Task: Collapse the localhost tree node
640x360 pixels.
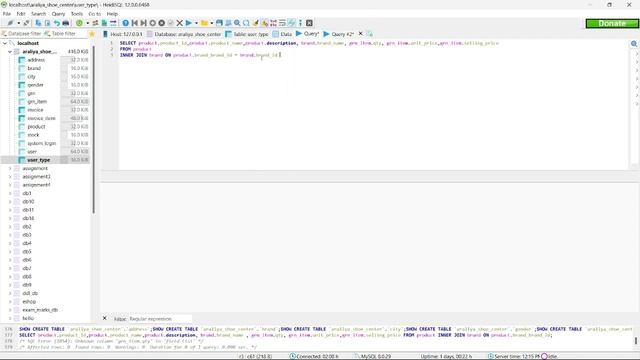Action: pos(5,43)
